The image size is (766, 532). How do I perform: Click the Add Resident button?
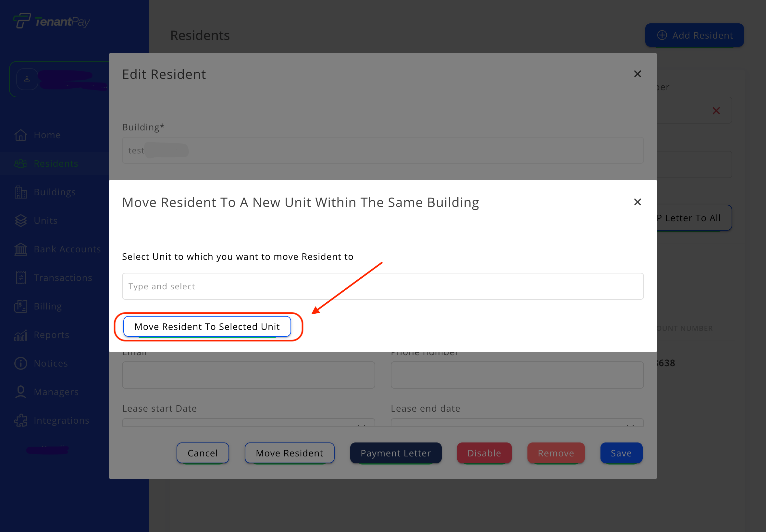694,35
